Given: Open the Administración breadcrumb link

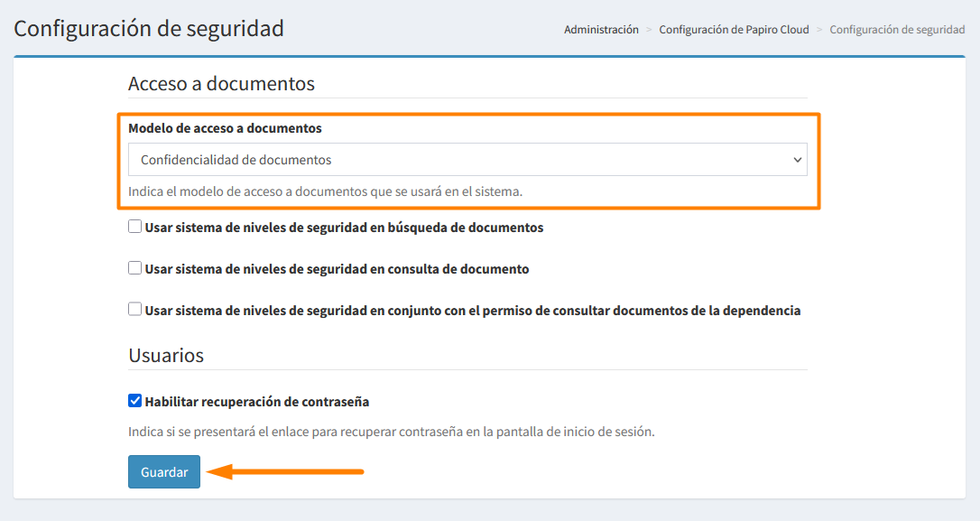Looking at the screenshot, I should [601, 29].
